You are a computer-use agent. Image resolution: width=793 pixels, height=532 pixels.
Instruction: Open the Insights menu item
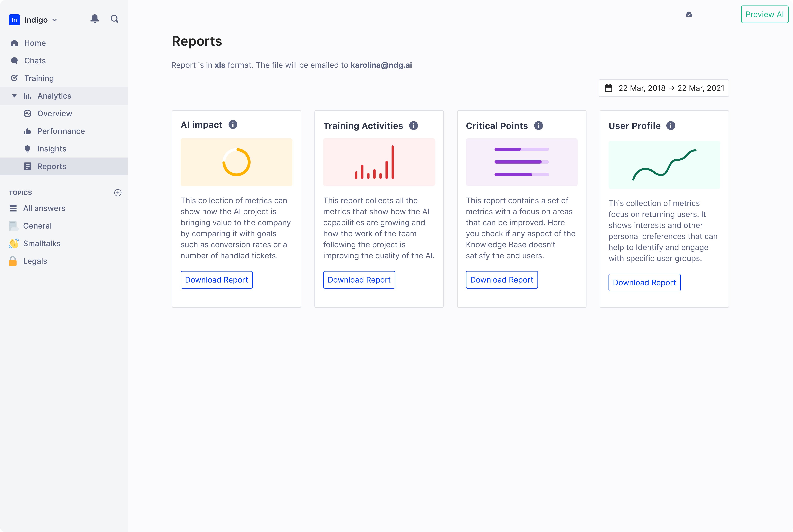point(52,149)
